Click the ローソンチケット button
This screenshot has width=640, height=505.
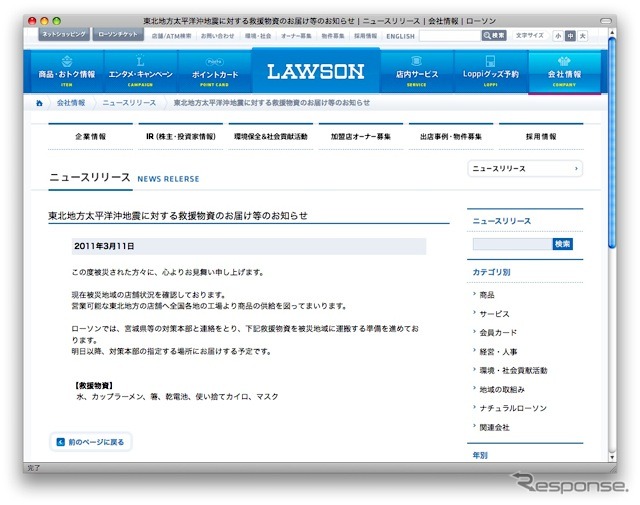pos(118,34)
